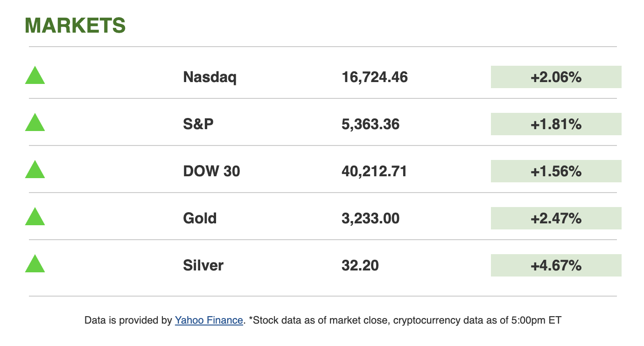Viewport: 644px width, 346px height.
Task: Click the Nasdaq index name
Action: tap(210, 77)
